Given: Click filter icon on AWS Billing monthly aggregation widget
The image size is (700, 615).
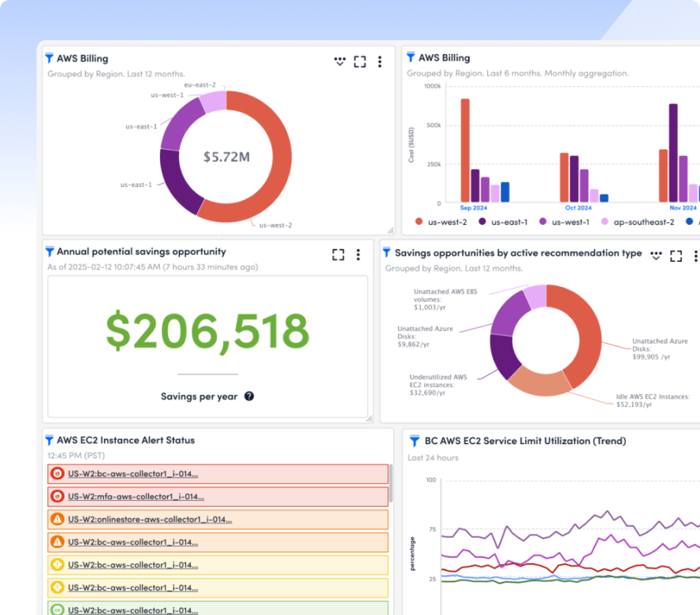Looking at the screenshot, I should tap(411, 58).
